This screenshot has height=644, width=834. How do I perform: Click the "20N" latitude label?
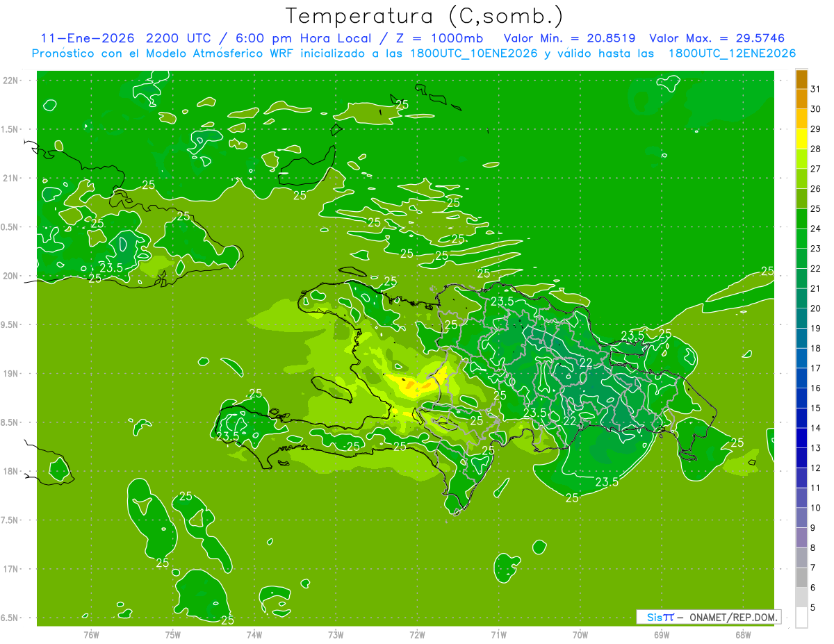(12, 276)
